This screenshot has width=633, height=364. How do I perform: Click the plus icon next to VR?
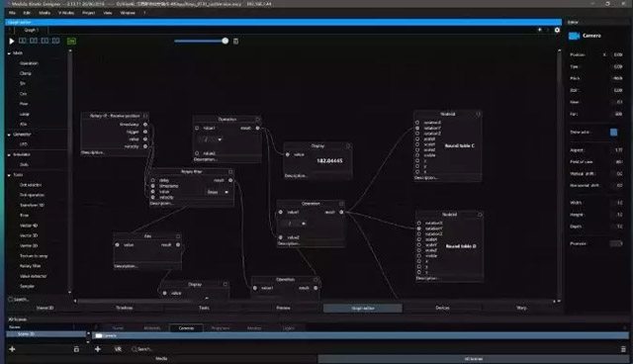click(x=98, y=349)
